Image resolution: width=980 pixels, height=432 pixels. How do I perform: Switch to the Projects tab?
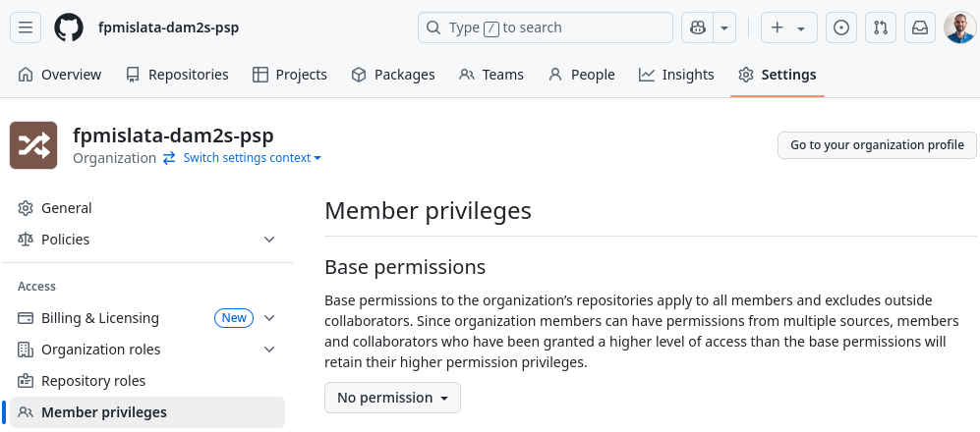point(289,75)
